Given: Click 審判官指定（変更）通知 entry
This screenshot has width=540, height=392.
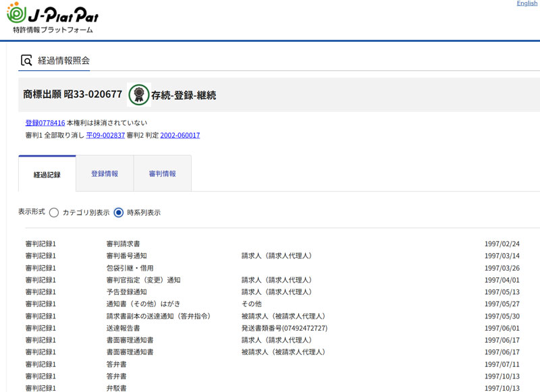Looking at the screenshot, I should tap(143, 280).
